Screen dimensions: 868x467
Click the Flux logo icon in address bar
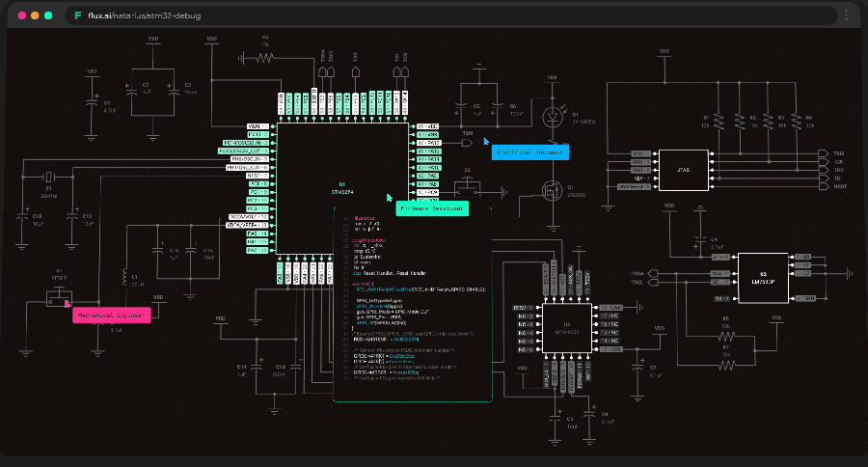click(78, 15)
